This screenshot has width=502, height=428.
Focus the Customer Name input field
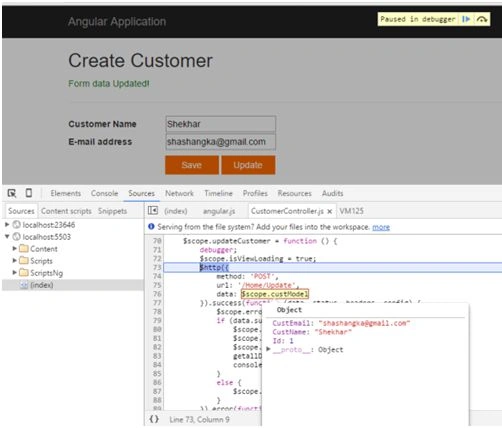point(220,124)
